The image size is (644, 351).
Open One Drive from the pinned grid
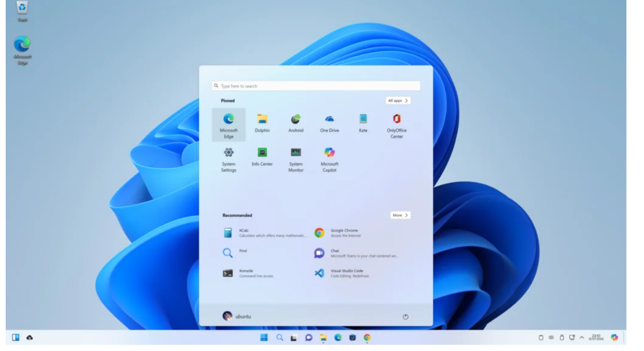pyautogui.click(x=330, y=125)
